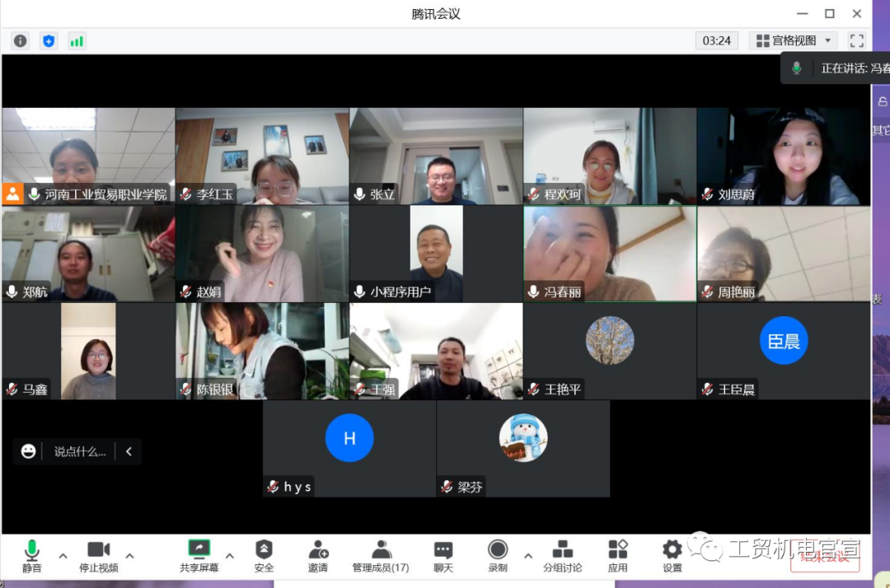This screenshot has height=588, width=890.
Task: Open the meeting info icon
Action: pyautogui.click(x=20, y=40)
